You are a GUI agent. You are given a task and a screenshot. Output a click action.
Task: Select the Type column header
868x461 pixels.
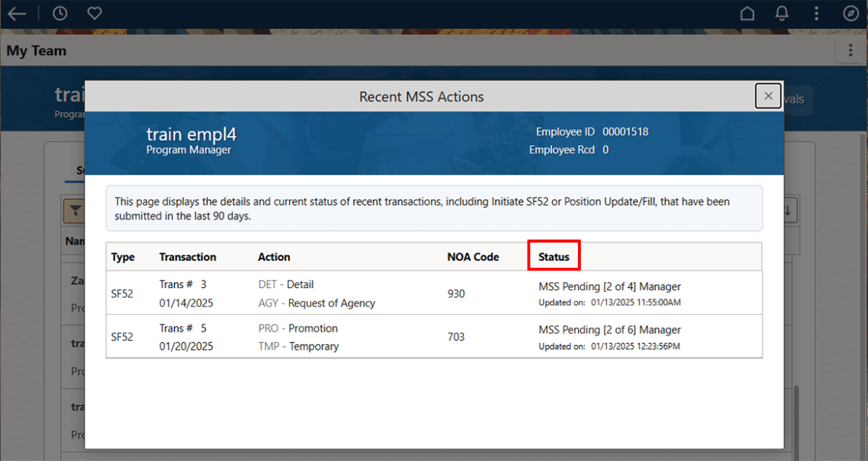click(x=124, y=256)
